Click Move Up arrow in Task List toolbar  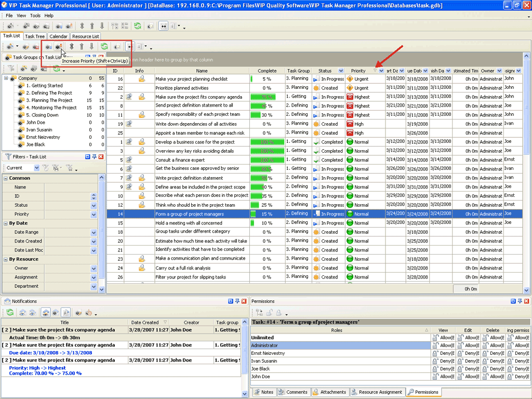click(x=82, y=46)
